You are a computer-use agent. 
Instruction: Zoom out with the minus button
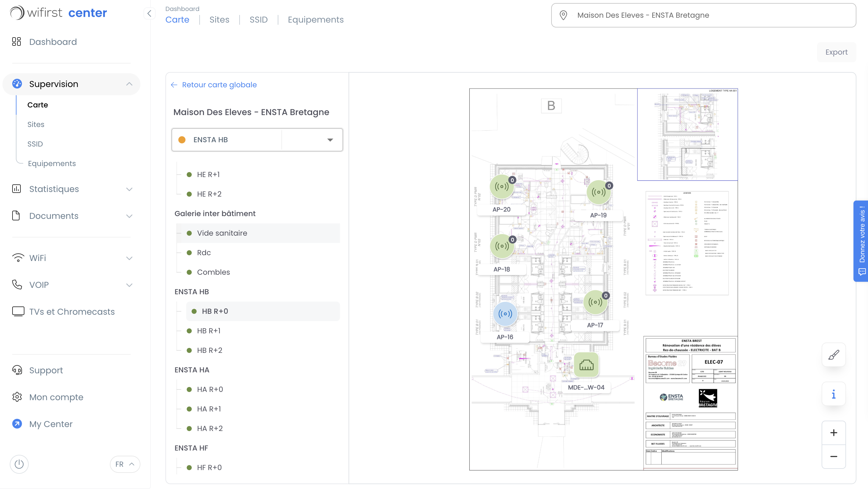tap(834, 456)
